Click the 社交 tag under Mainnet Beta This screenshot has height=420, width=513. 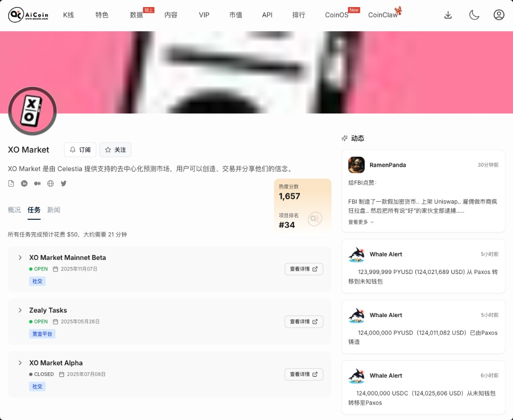[x=37, y=281]
